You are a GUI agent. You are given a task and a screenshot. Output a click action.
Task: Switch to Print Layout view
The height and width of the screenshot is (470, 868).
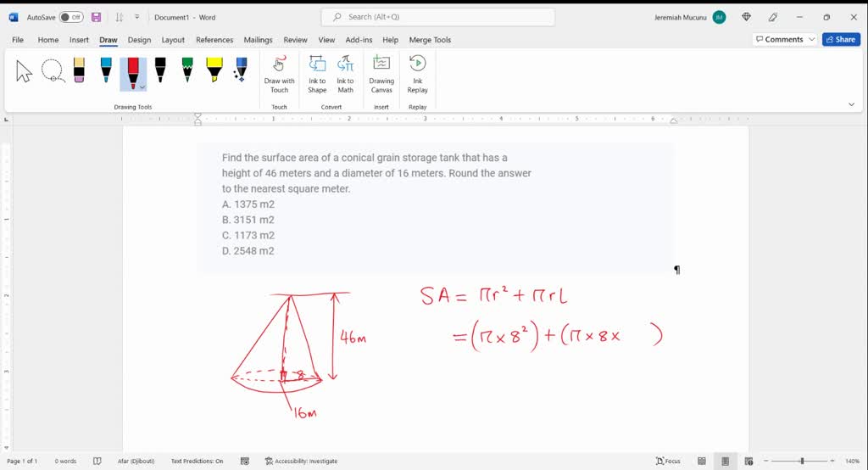[726, 462]
